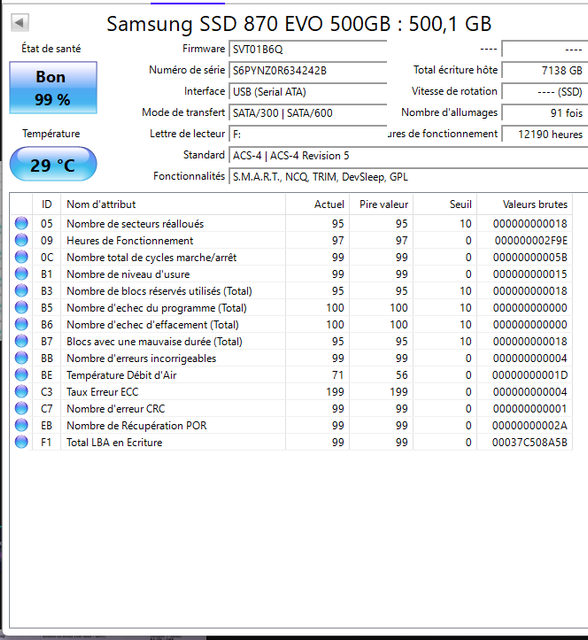Click the status orb for attribute B3
Screen dimensions: 588x640
coord(21,290)
